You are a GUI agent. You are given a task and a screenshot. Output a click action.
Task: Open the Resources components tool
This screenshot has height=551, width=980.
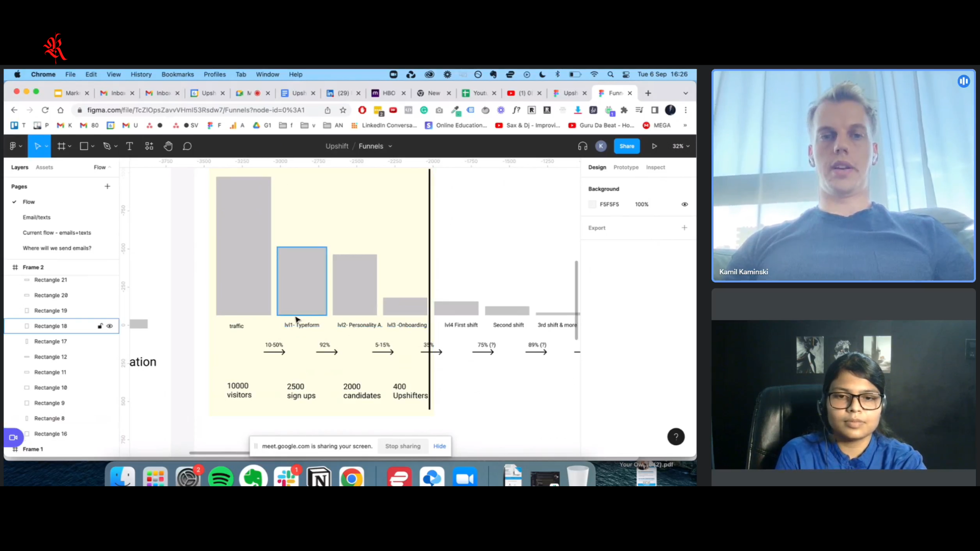pyautogui.click(x=149, y=146)
